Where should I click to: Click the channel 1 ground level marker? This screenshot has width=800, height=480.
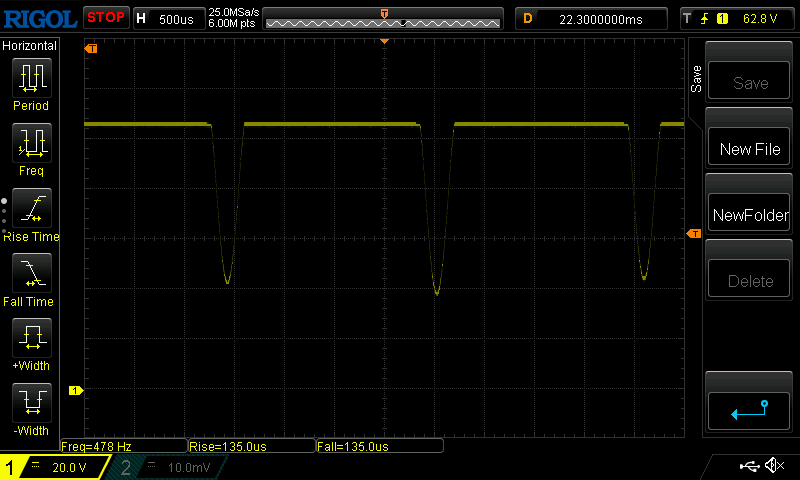point(76,390)
